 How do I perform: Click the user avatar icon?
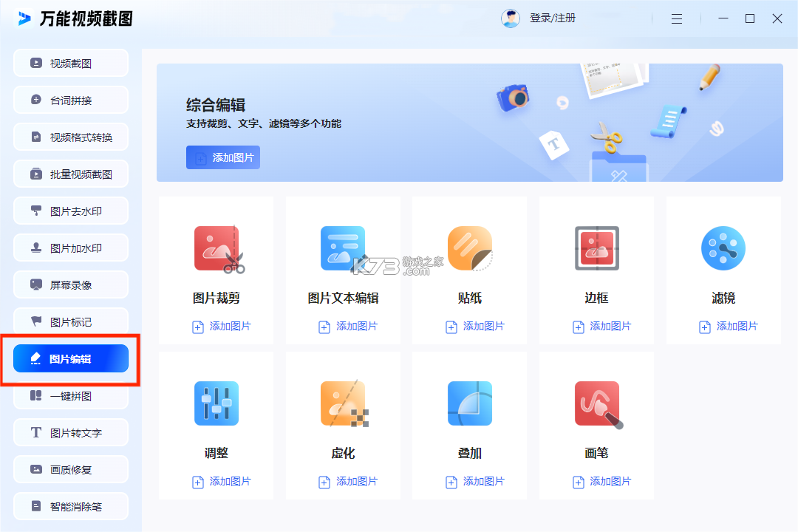click(x=511, y=18)
